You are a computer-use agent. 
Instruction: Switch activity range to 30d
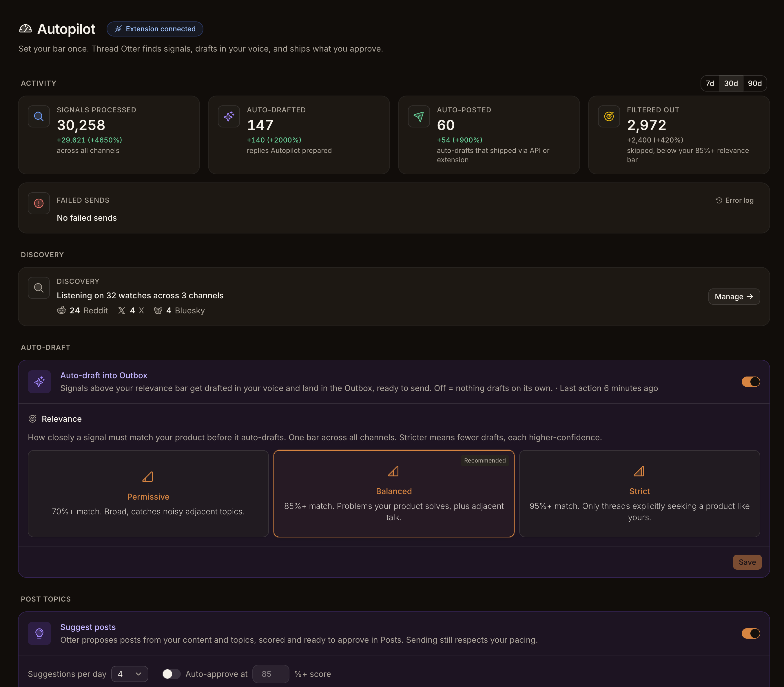[x=731, y=84]
